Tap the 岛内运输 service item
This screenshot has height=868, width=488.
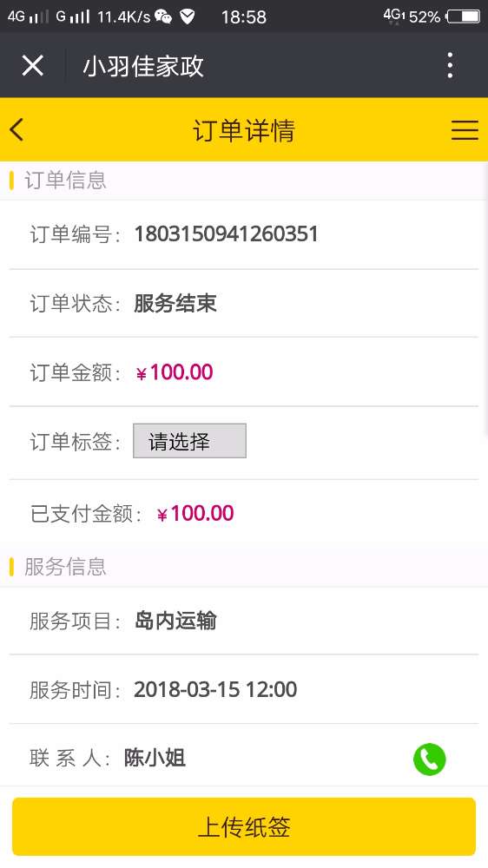(175, 621)
